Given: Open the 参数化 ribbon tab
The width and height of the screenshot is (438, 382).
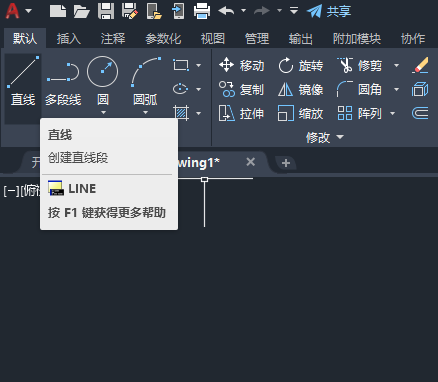Looking at the screenshot, I should (163, 39).
